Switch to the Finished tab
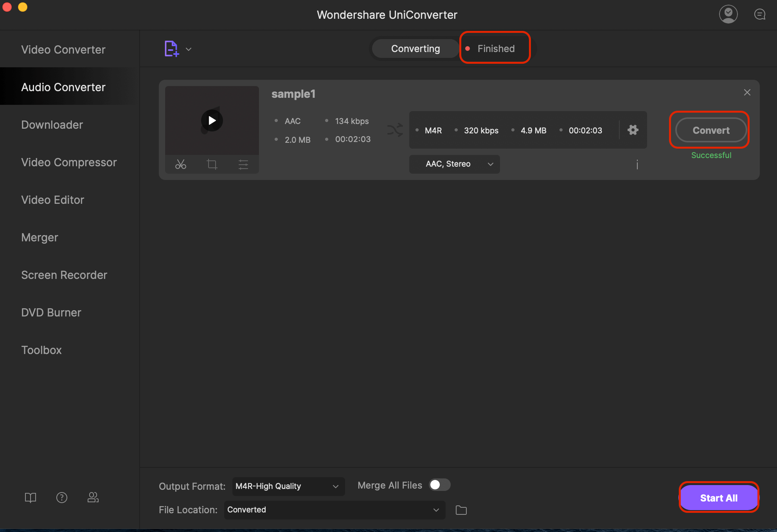 click(x=495, y=49)
